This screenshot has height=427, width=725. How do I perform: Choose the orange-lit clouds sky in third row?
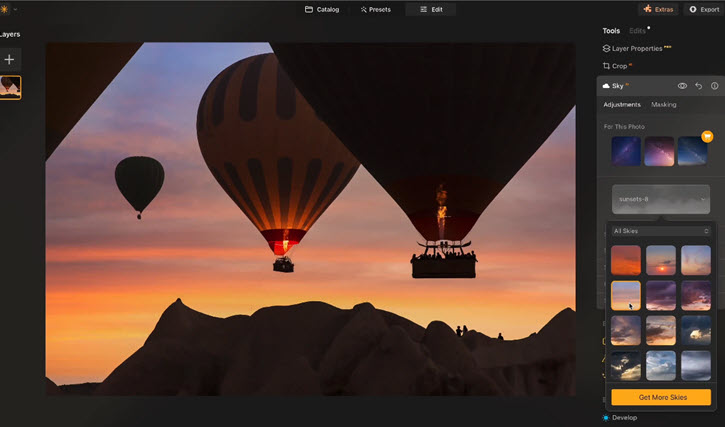click(x=661, y=330)
